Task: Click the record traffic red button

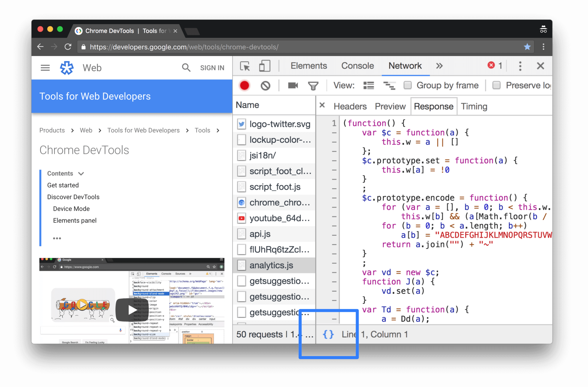Action: tap(245, 85)
